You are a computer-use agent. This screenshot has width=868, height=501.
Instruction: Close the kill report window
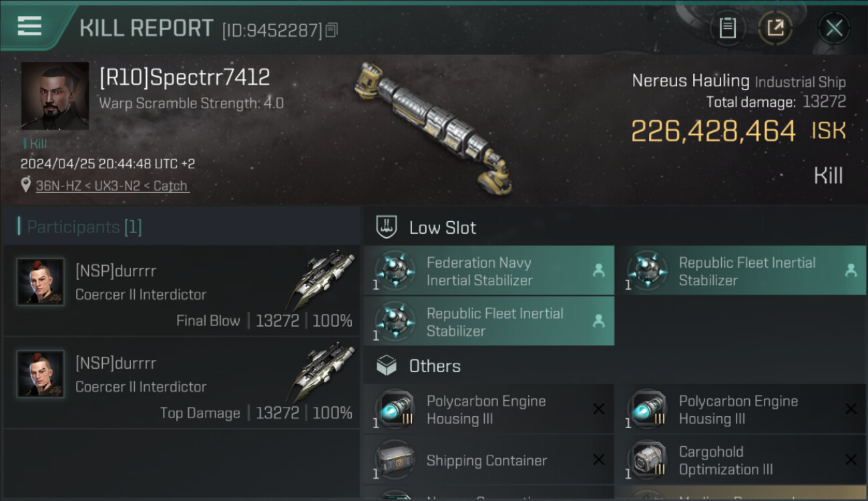pyautogui.click(x=834, y=28)
